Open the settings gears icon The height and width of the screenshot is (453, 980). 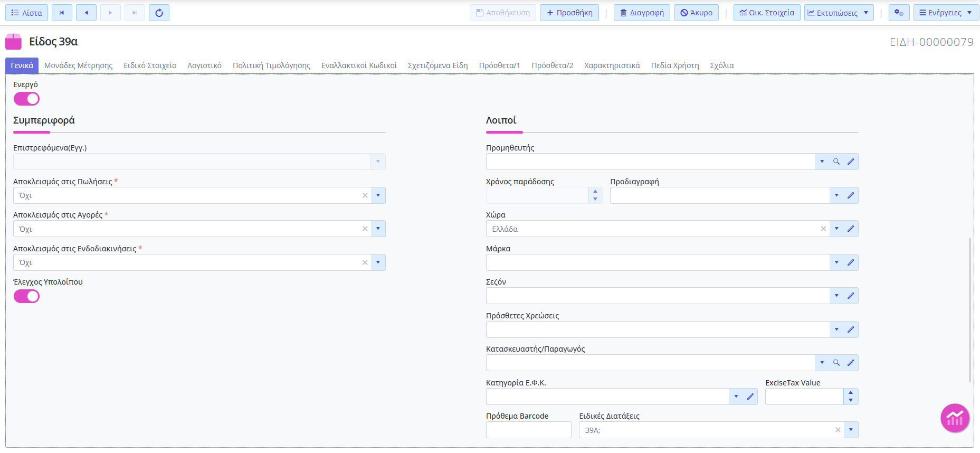(899, 13)
